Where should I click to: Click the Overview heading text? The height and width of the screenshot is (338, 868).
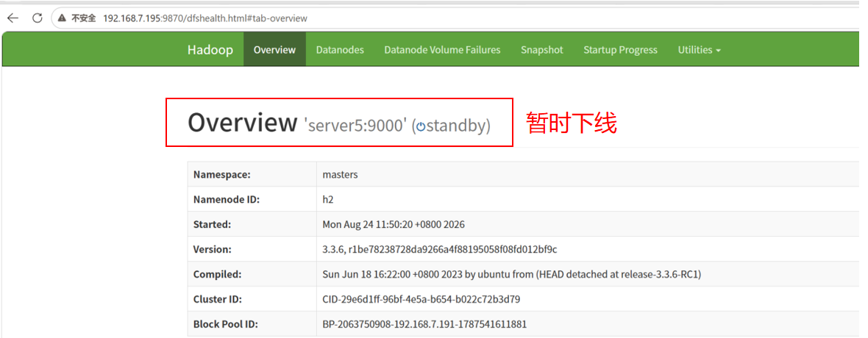(x=243, y=122)
